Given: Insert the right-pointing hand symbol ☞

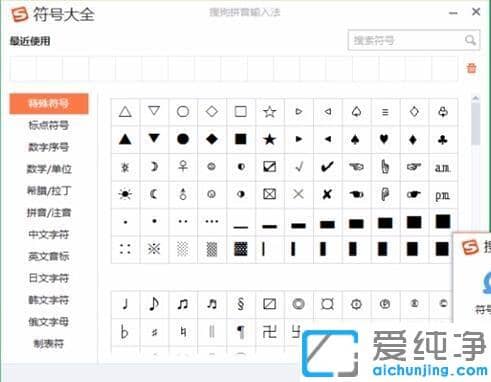Looking at the screenshot, I should (x=413, y=166).
